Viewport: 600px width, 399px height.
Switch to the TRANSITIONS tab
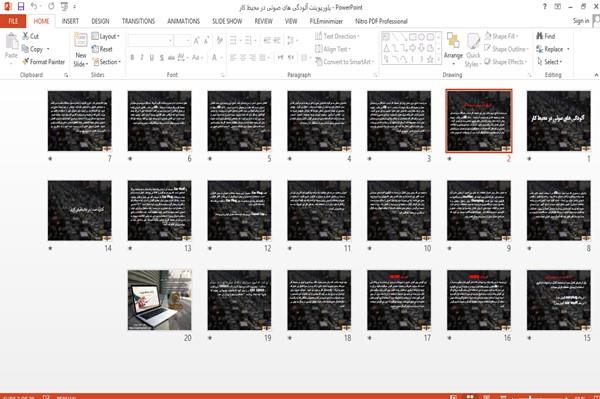139,21
